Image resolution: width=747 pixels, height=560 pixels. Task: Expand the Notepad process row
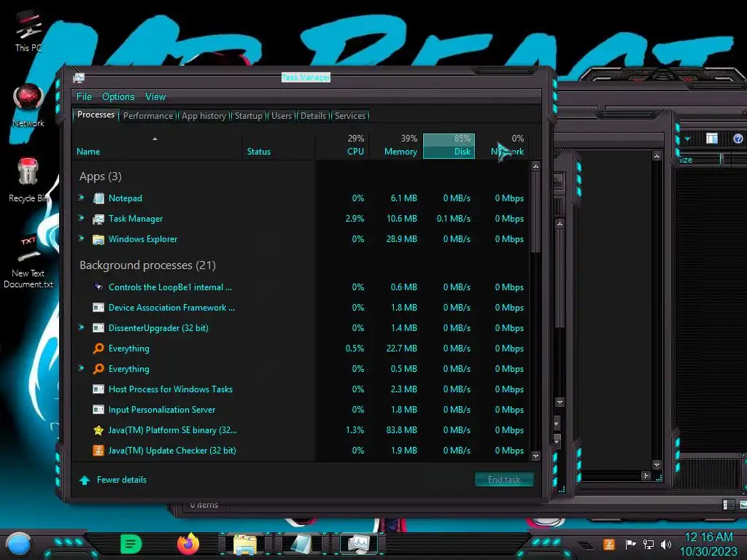82,198
